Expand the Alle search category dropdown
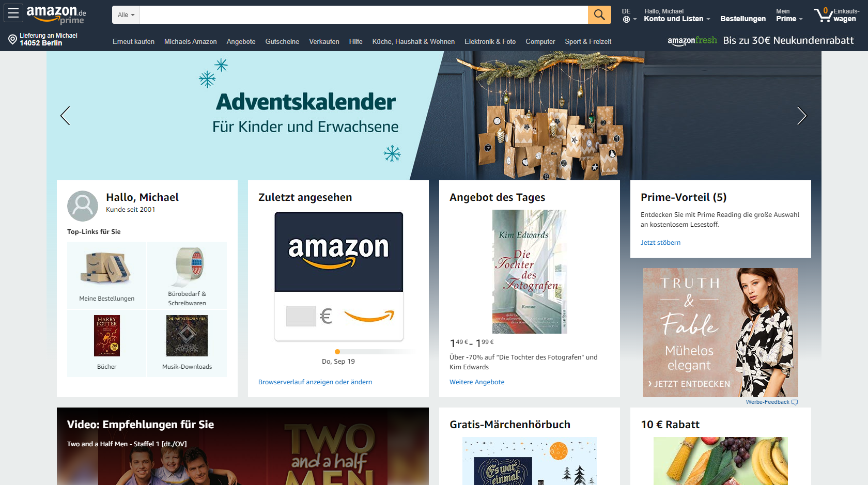This screenshot has height=485, width=868. [x=126, y=14]
